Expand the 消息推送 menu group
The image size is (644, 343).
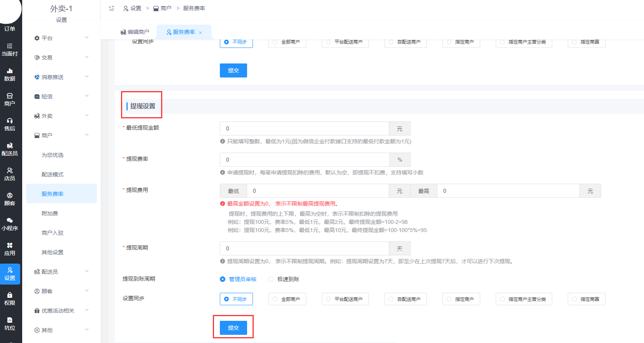[61, 77]
